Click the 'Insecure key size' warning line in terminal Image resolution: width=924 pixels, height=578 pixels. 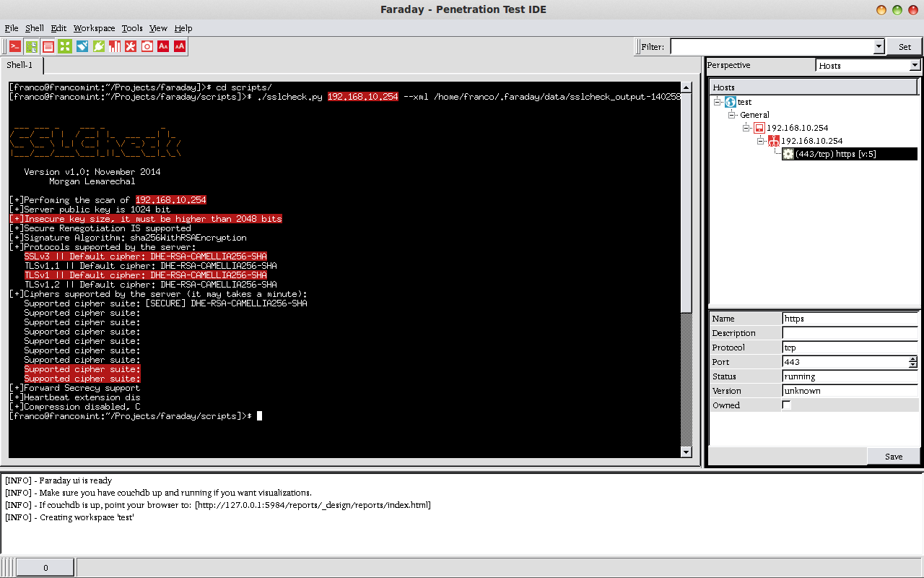(146, 219)
